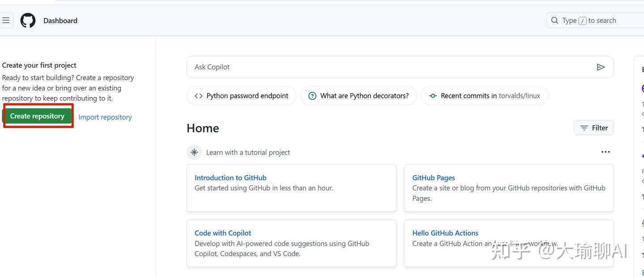The image size is (644, 277).
Task: Select the Python password endpoint suggestion
Action: [x=241, y=96]
